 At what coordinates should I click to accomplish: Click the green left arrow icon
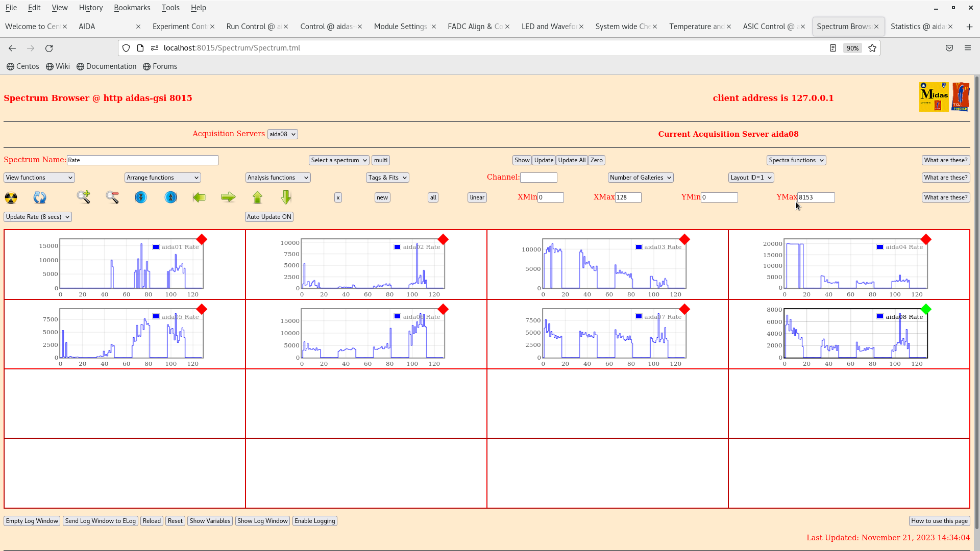coord(199,197)
